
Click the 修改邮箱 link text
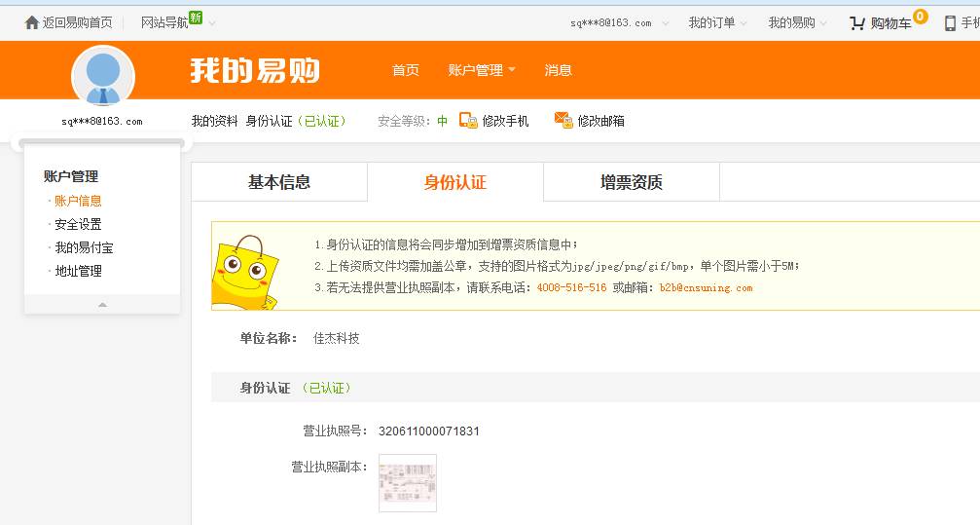click(601, 121)
